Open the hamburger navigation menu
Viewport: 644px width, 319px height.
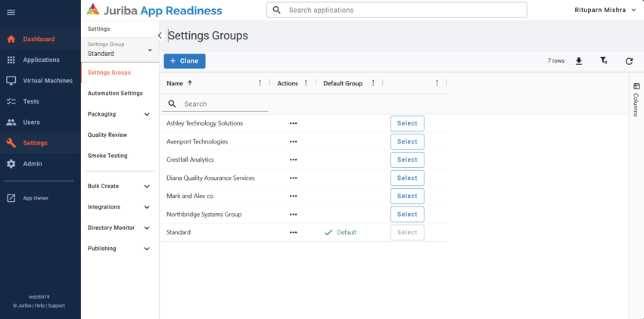click(11, 12)
